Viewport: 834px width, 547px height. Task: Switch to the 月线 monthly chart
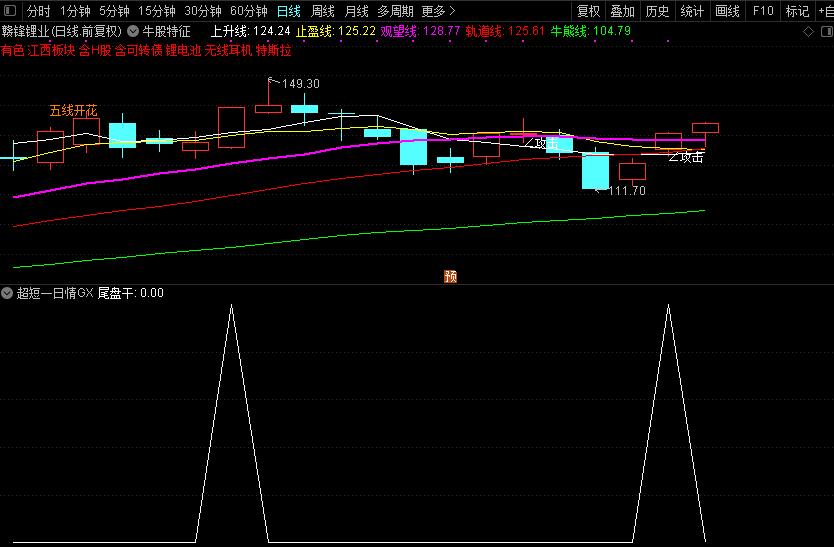pos(356,11)
